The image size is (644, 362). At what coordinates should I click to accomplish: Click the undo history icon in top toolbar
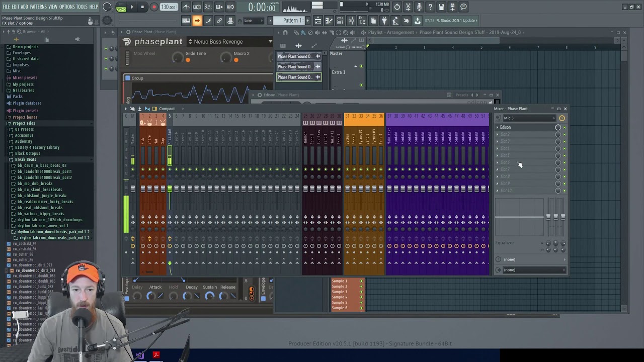397,7
